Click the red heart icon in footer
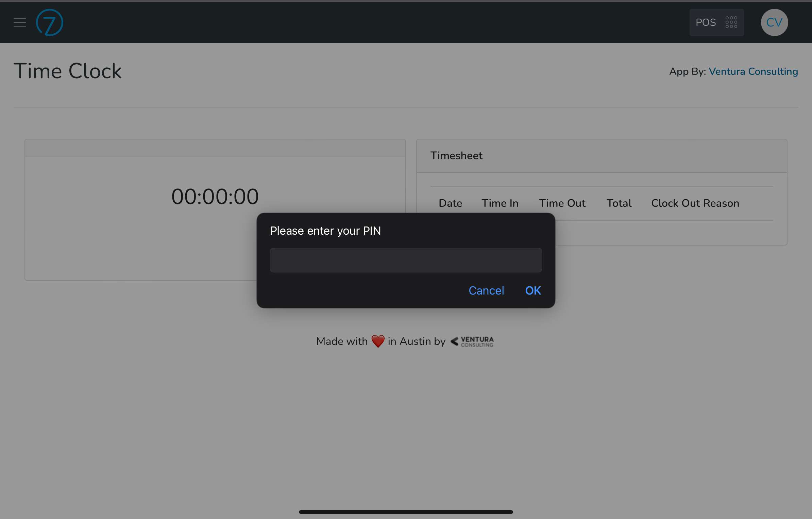The height and width of the screenshot is (519, 812). (378, 341)
